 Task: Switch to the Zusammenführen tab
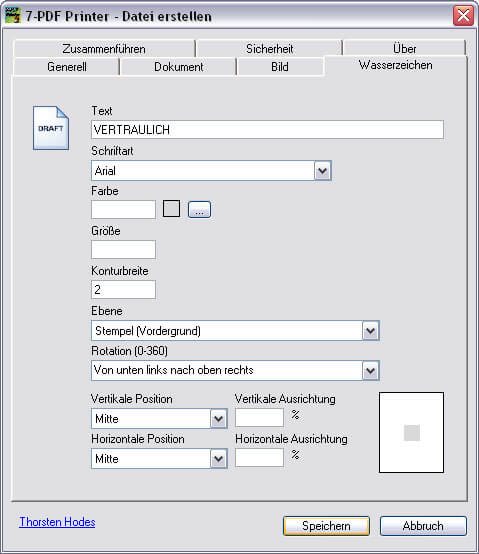tap(104, 48)
